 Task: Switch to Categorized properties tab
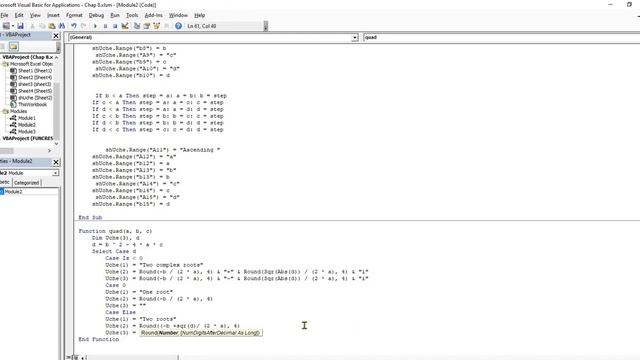tap(27, 183)
